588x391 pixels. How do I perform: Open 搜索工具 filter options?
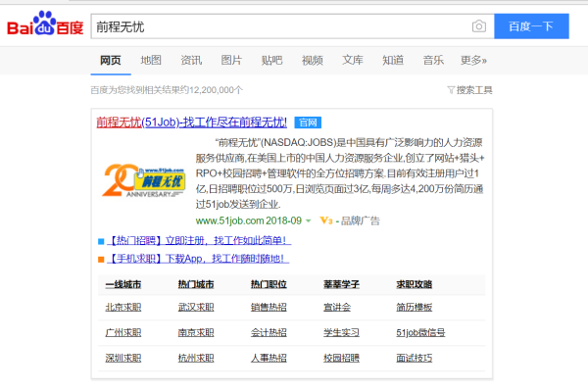(x=469, y=90)
